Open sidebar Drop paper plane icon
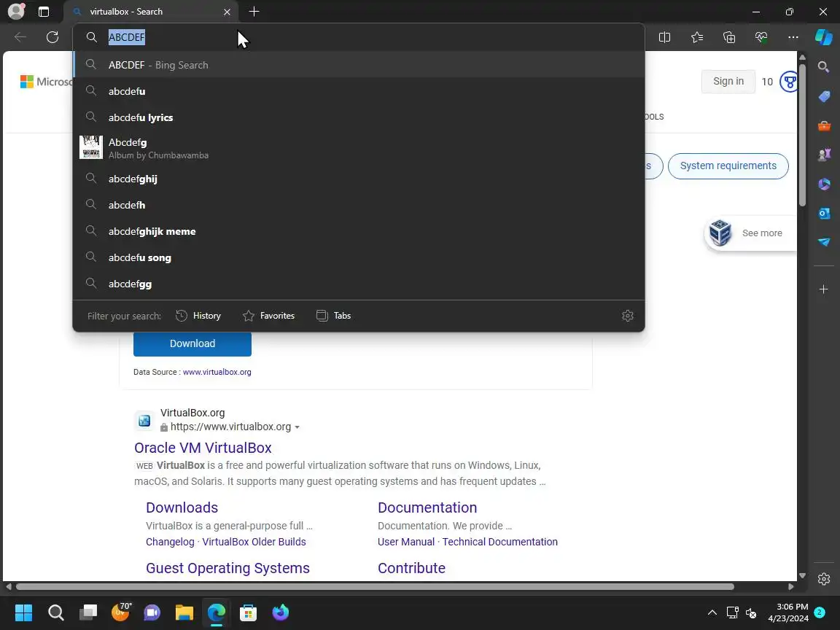 pyautogui.click(x=824, y=242)
